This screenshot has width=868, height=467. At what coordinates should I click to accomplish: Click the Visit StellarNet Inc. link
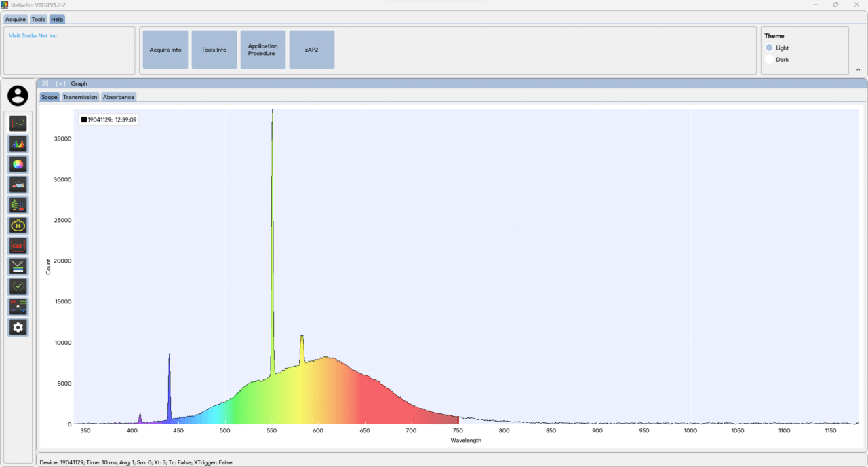(x=34, y=36)
